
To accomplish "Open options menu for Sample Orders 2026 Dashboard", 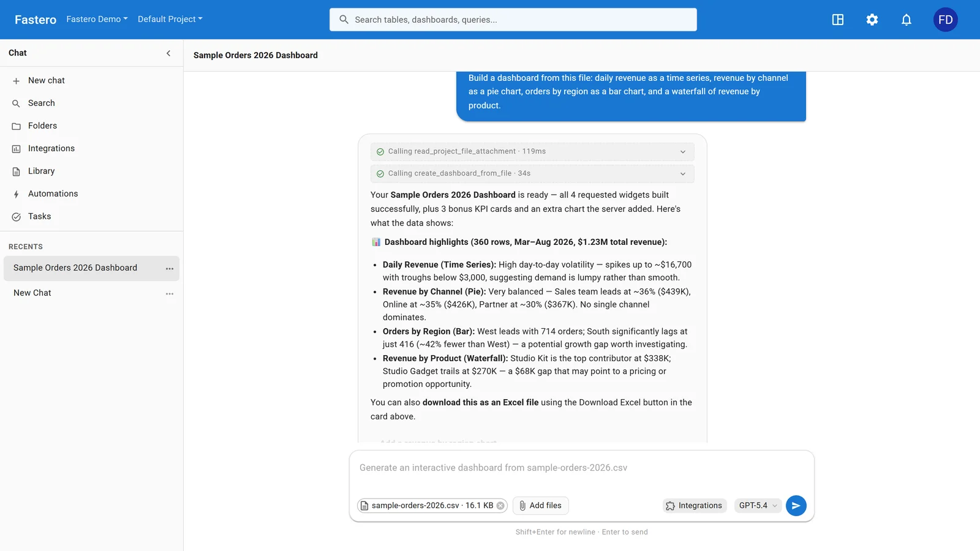I will pyautogui.click(x=170, y=269).
